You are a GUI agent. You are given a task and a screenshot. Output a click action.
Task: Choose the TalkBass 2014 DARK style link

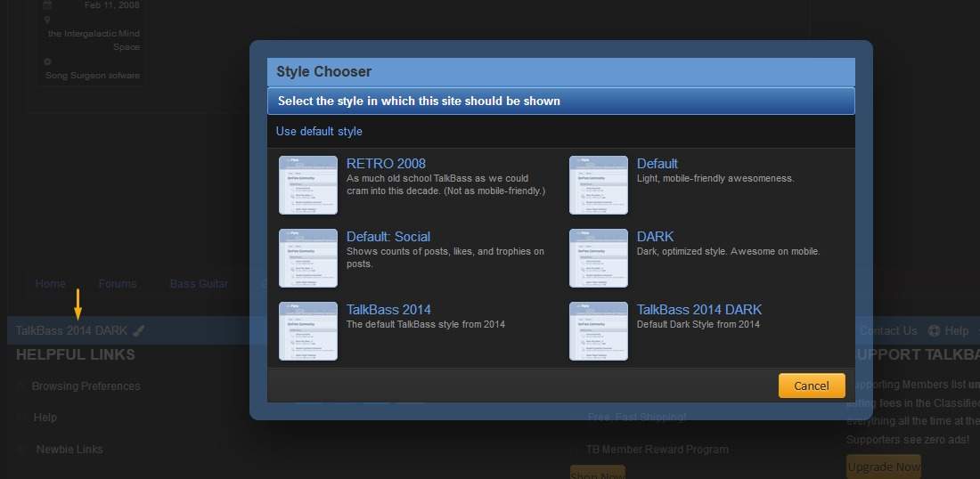click(x=698, y=310)
